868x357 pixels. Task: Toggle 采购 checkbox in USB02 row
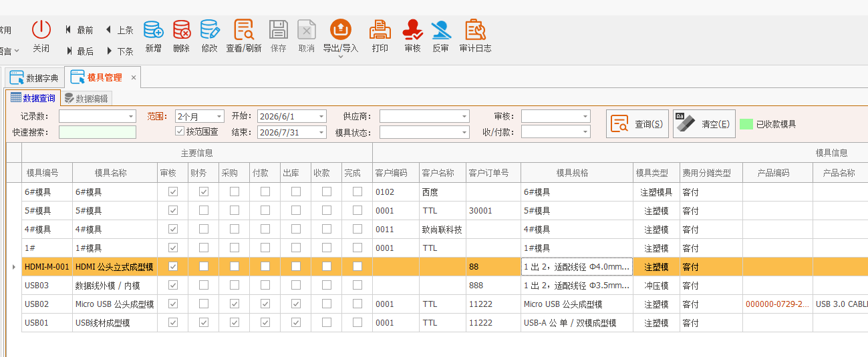point(235,304)
